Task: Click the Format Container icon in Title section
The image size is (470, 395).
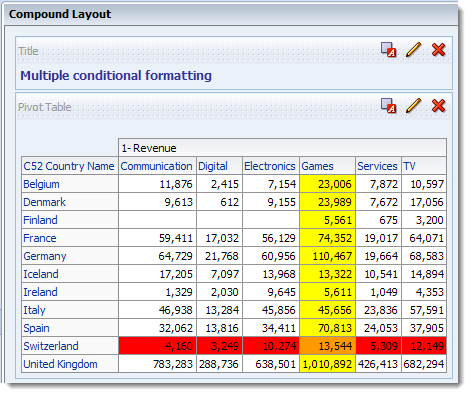Action: 389,50
